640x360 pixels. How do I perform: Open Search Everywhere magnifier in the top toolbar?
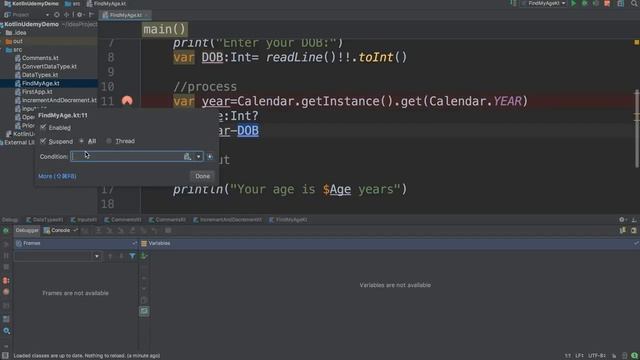click(634, 4)
